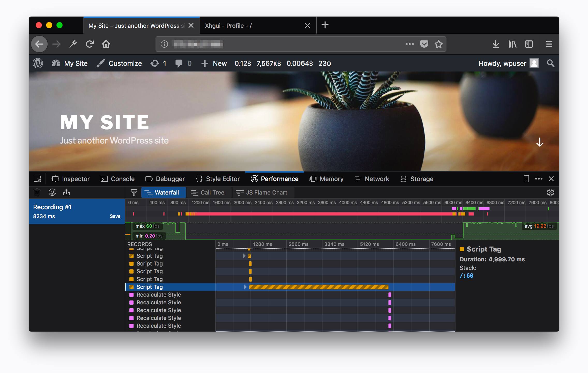Open the devtools meatball menu
The height and width of the screenshot is (373, 588).
tap(539, 179)
